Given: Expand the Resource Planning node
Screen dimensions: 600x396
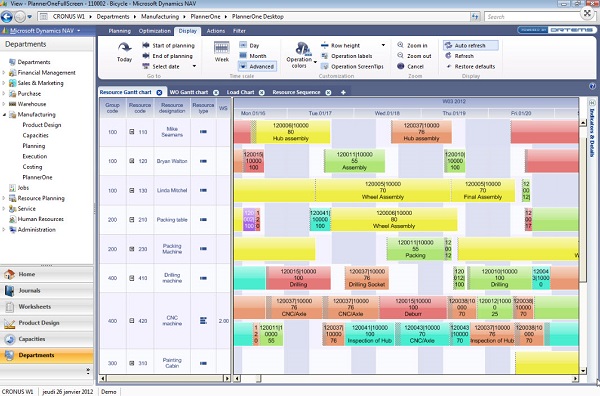Looking at the screenshot, I should pyautogui.click(x=4, y=198).
